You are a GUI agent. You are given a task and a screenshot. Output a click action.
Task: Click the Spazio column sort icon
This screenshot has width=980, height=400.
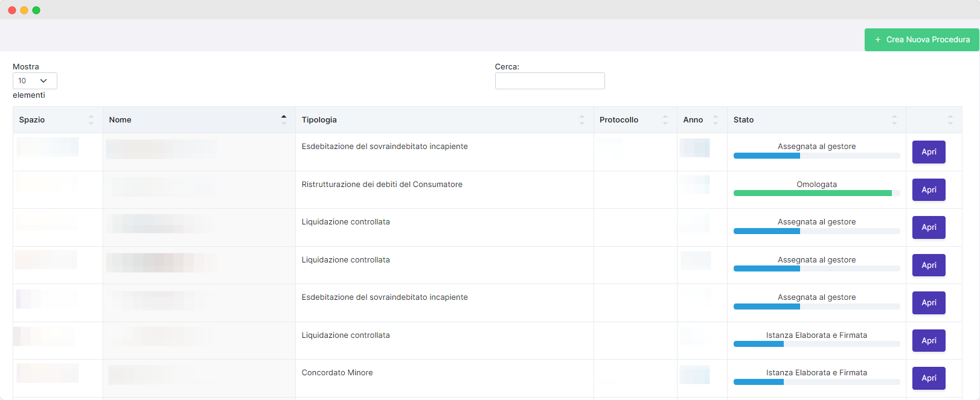point(91,120)
